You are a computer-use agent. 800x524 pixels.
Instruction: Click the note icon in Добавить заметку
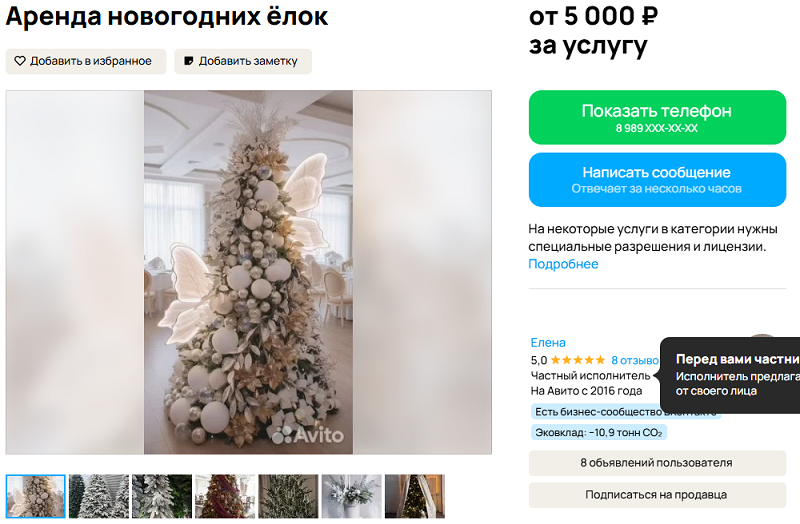tap(189, 61)
